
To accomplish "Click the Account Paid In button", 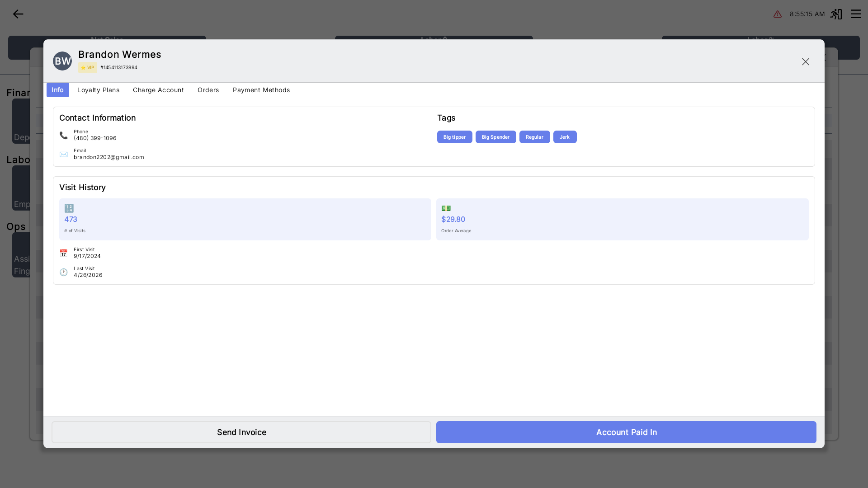I will (627, 432).
